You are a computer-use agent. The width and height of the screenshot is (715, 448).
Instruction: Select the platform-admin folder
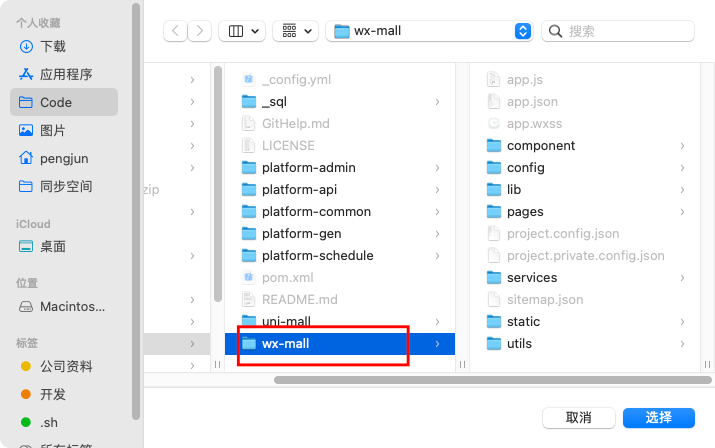340,167
